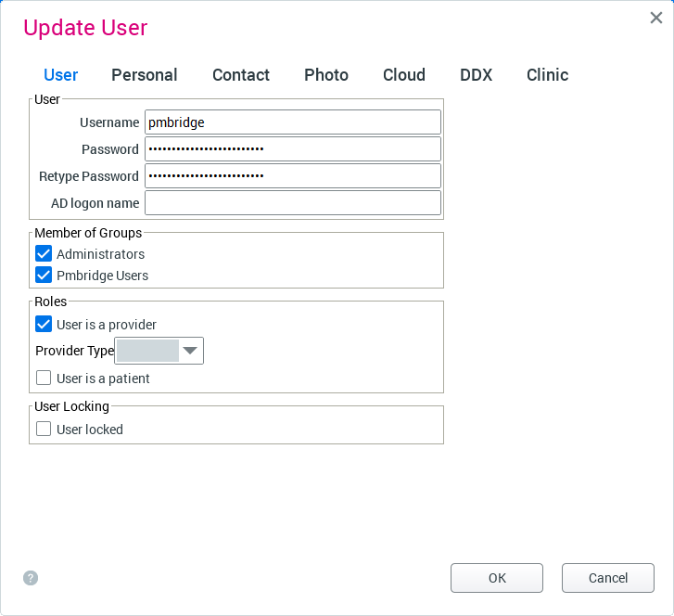Select the User tab
Image resolution: width=674 pixels, height=616 pixels.
[x=61, y=75]
